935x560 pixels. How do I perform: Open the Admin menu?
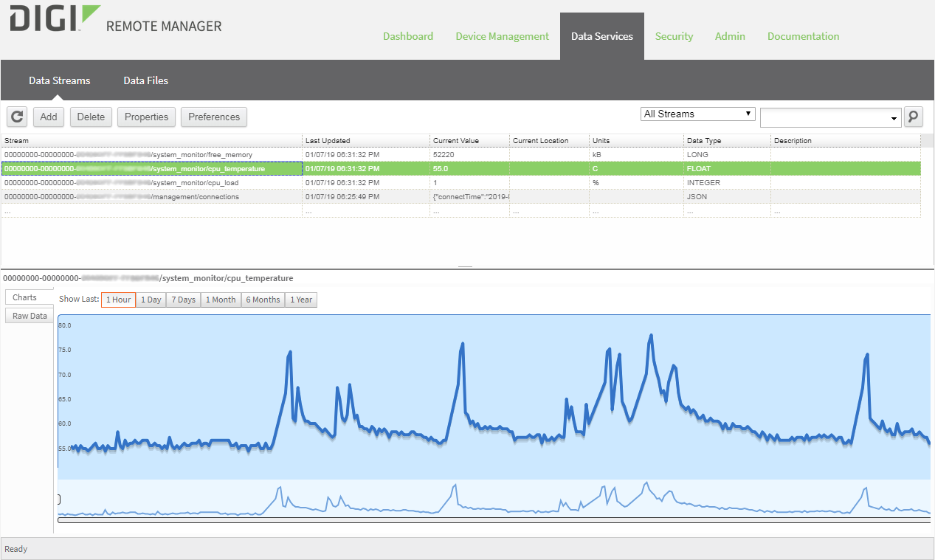tap(730, 36)
